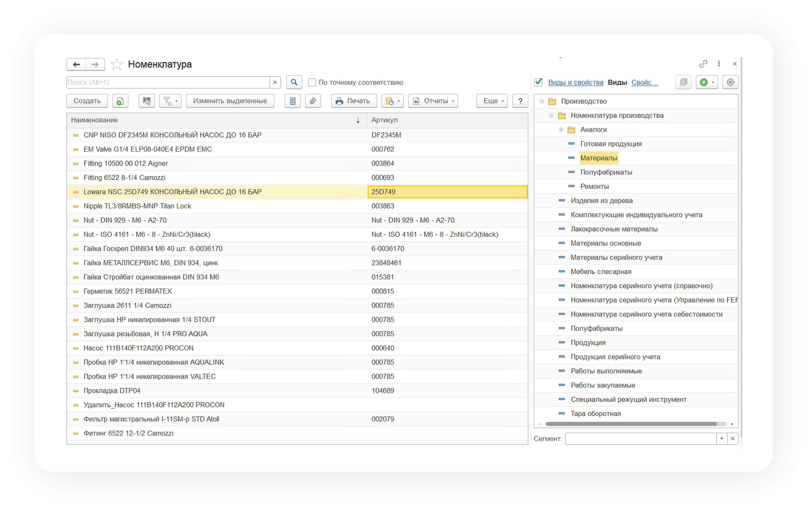
Task: Click the magnifier search button
Action: pos(294,82)
